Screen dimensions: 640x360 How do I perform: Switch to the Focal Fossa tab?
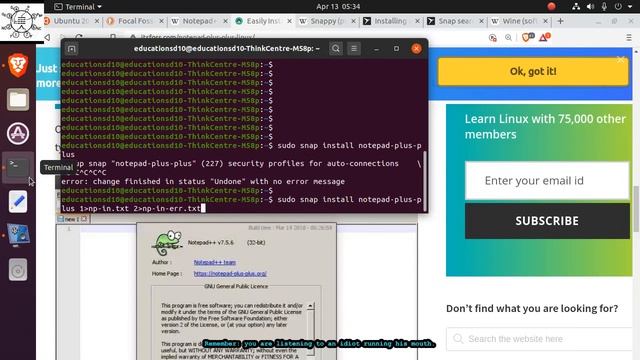[x=135, y=21]
